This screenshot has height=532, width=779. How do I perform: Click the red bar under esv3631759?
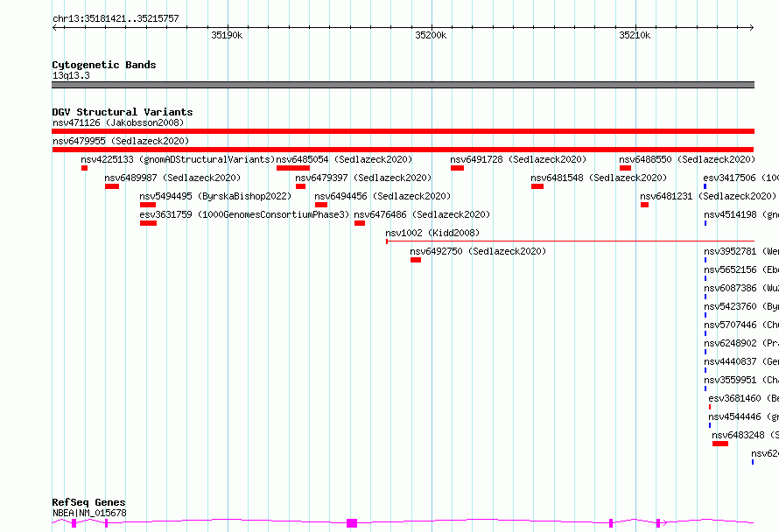[x=148, y=223]
